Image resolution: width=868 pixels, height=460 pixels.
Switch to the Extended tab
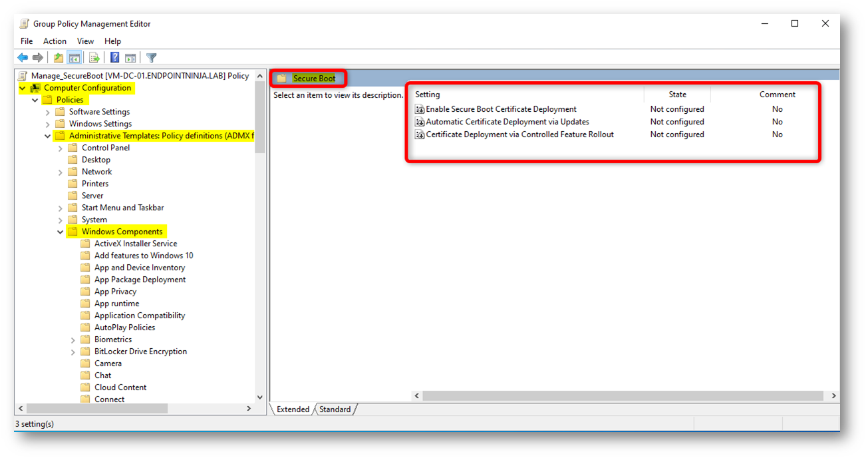pos(293,409)
